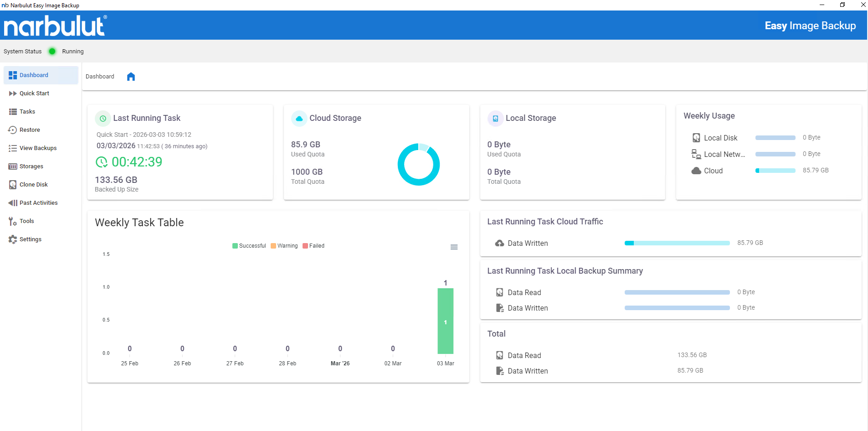
Task: Click the Storages icon in sidebar
Action: (x=13, y=166)
